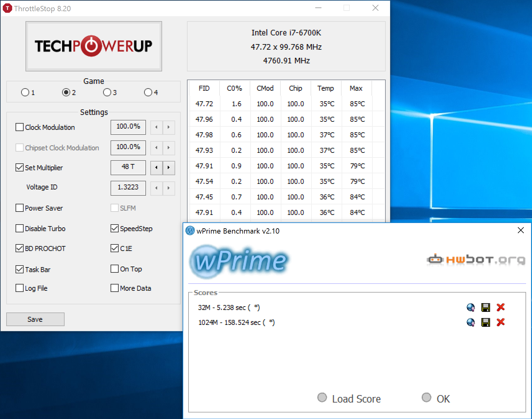This screenshot has height=419, width=532.
Task: Click the Intel Core i7-6700K label
Action: (286, 33)
